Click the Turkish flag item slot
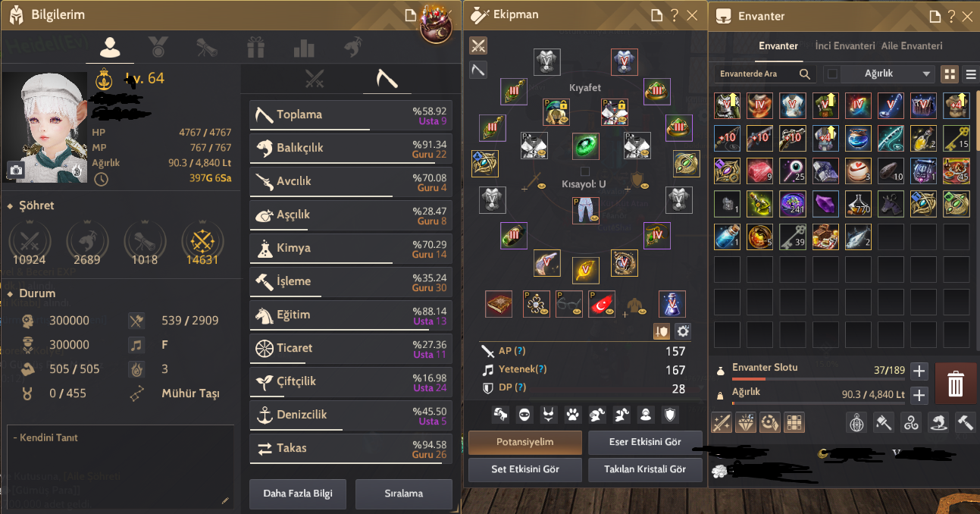This screenshot has width=980, height=514. coord(602,304)
